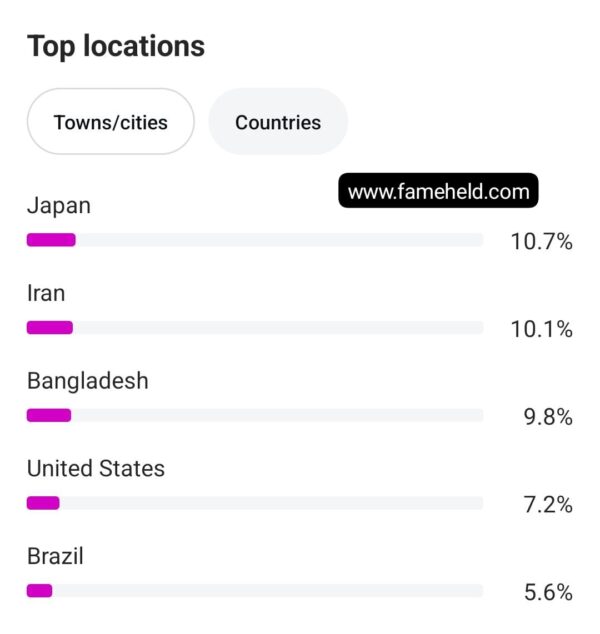Screen dimensions: 600x634
Task: Select the Countries tab
Action: coord(278,121)
